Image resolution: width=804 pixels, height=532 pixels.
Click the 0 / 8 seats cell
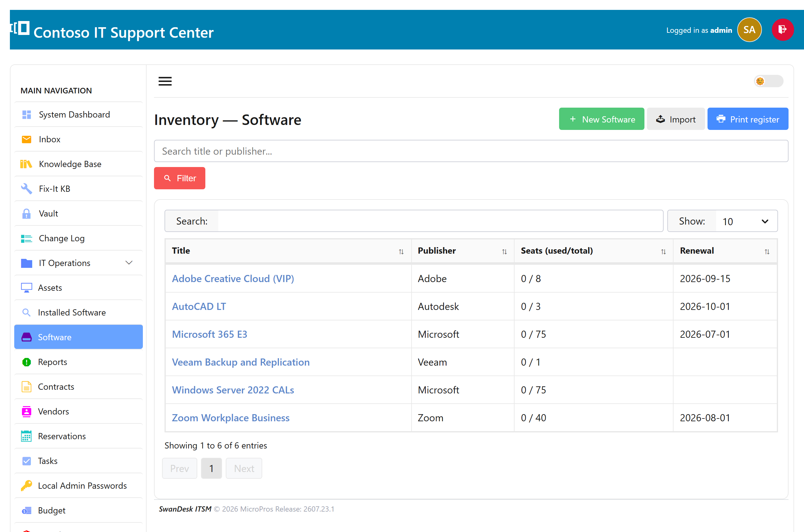coord(594,279)
